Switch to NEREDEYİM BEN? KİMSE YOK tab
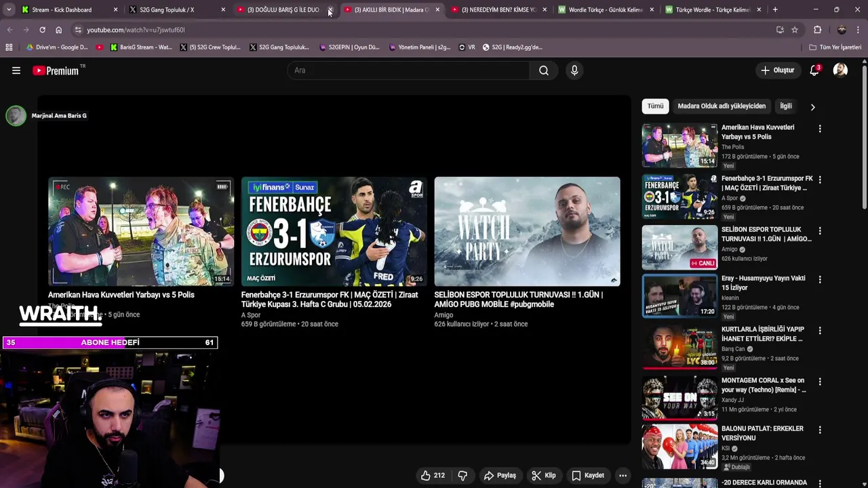Image resolution: width=868 pixels, height=488 pixels. click(498, 9)
